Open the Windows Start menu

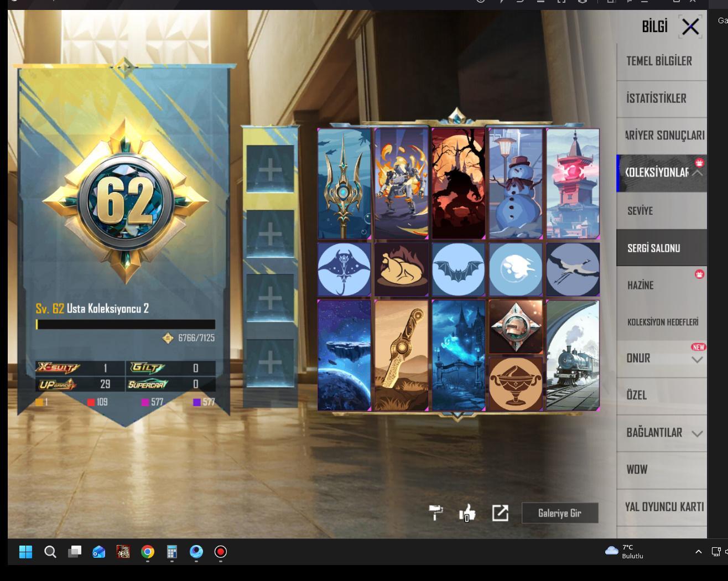click(25, 552)
